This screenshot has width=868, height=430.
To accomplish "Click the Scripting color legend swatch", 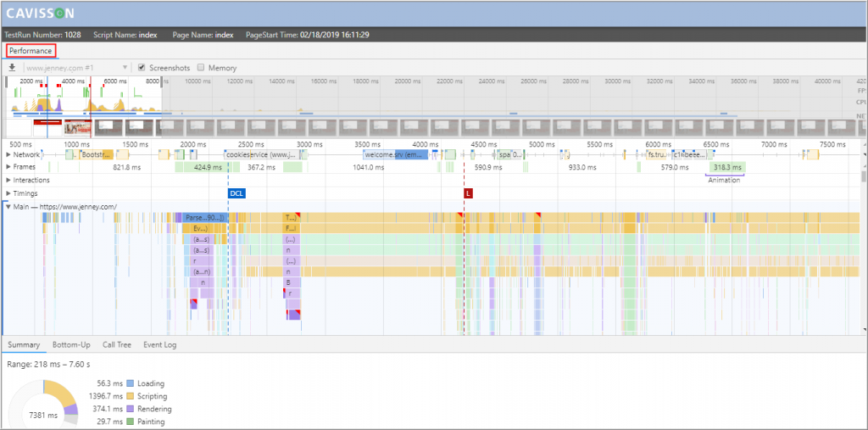I will [130, 396].
